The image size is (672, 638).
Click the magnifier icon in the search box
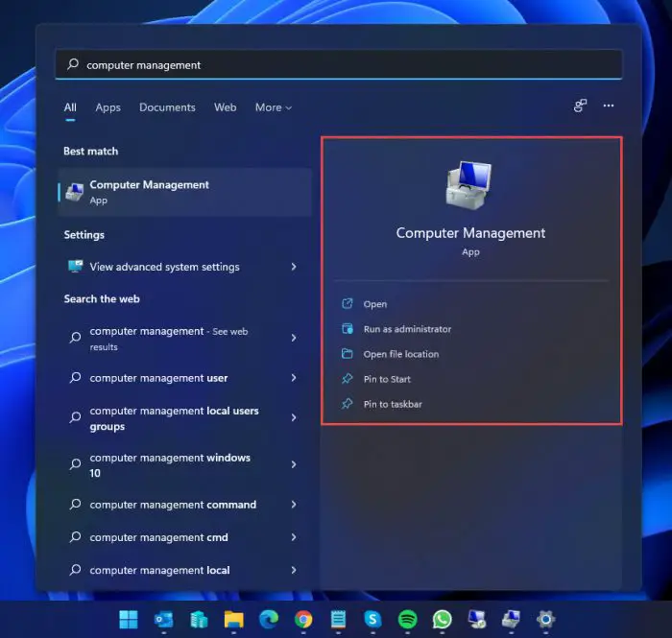(73, 64)
